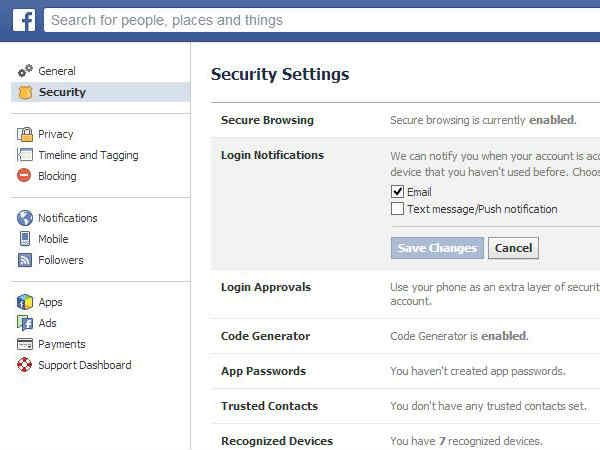Uncheck the Email login notification checkbox

pyautogui.click(x=397, y=191)
